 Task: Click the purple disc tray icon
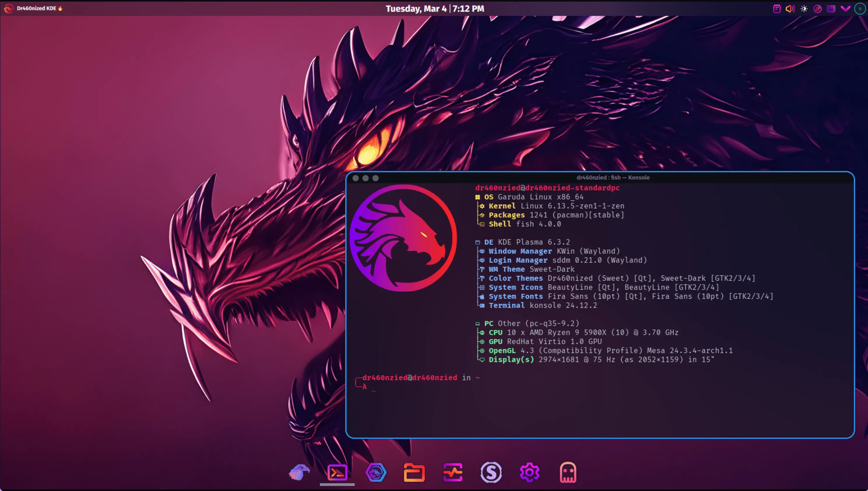click(818, 8)
